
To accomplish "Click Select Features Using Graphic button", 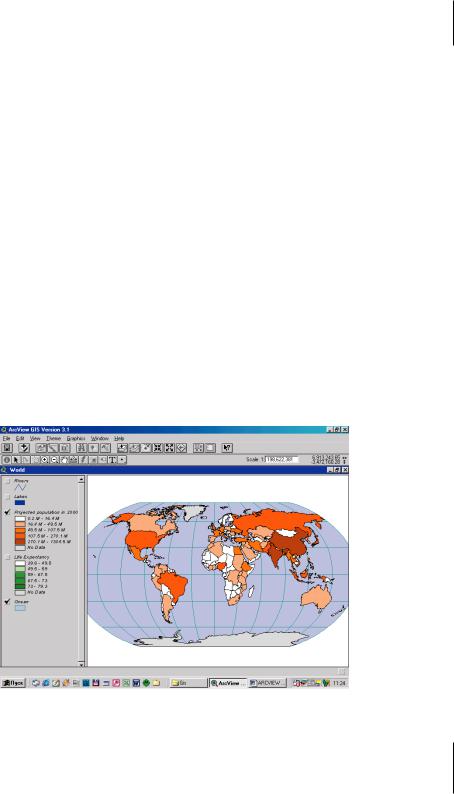I will 198,448.
